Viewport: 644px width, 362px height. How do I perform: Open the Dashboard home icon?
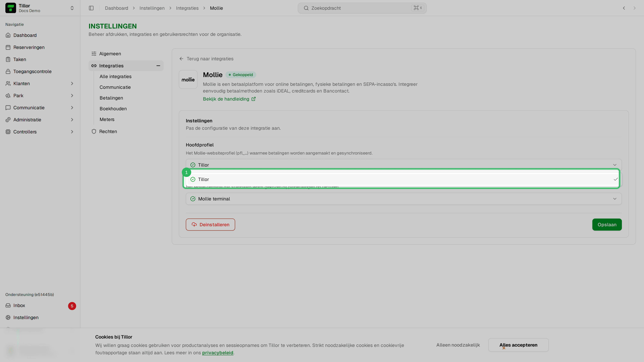pyautogui.click(x=8, y=35)
